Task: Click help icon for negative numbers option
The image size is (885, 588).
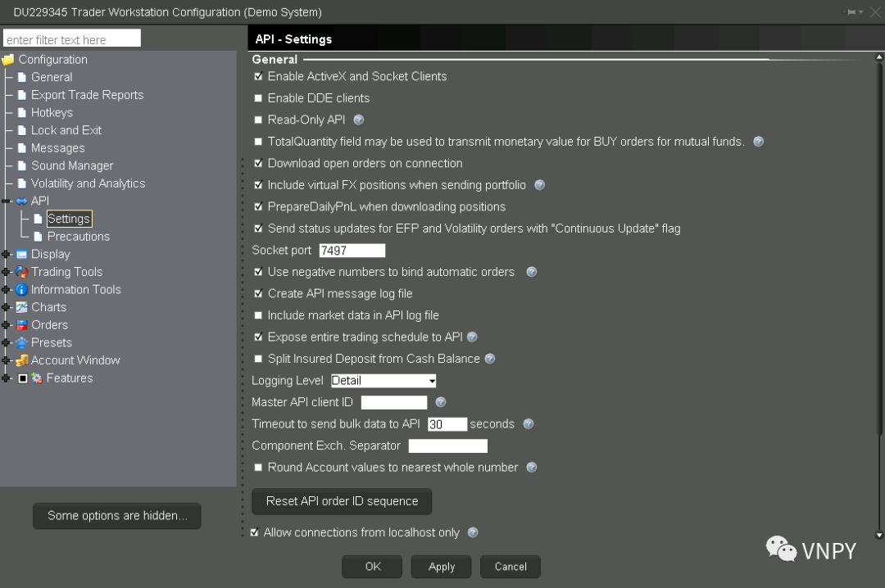Action: [x=532, y=272]
